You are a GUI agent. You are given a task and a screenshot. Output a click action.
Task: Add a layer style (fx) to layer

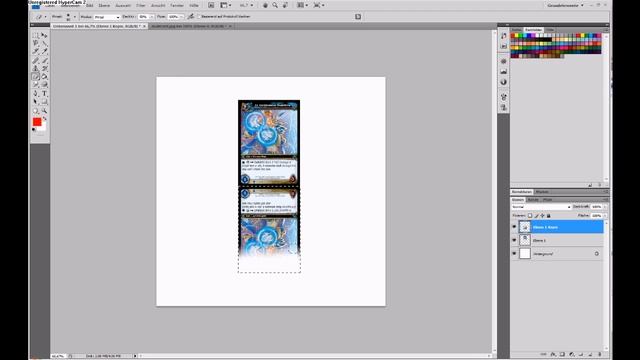click(553, 354)
